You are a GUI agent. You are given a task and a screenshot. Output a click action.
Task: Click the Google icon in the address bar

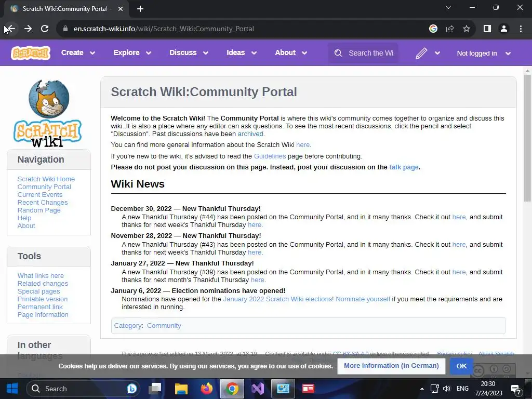[433, 29]
